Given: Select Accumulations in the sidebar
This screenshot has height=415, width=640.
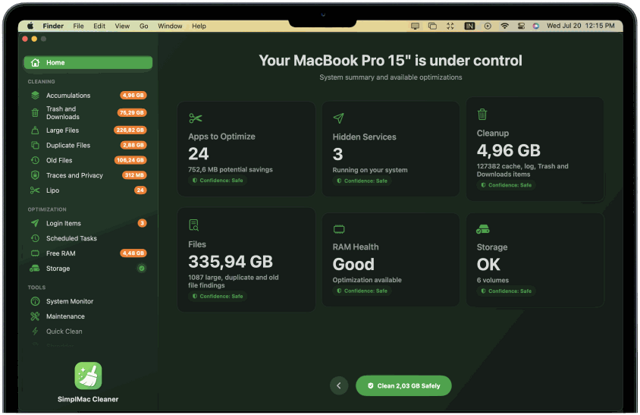Looking at the screenshot, I should click(88, 95).
